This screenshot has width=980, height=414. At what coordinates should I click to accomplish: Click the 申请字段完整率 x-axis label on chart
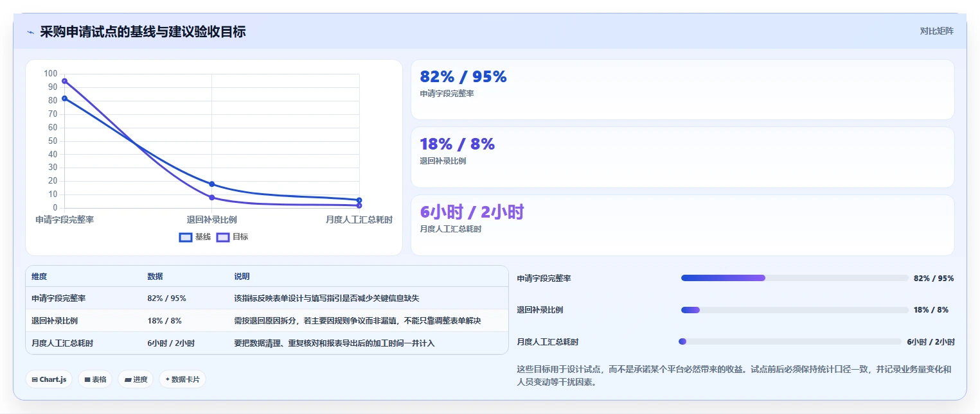coord(65,220)
